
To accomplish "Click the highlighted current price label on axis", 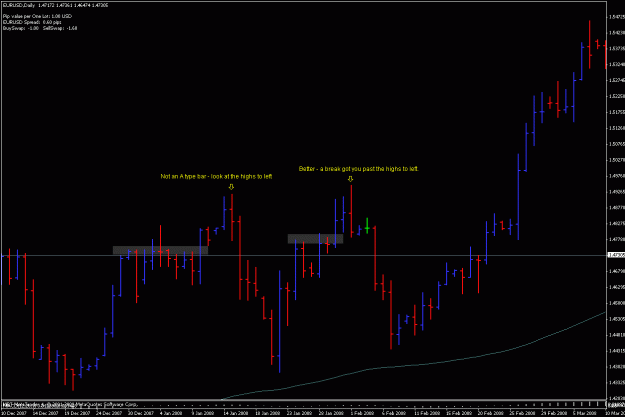I will point(616,255).
